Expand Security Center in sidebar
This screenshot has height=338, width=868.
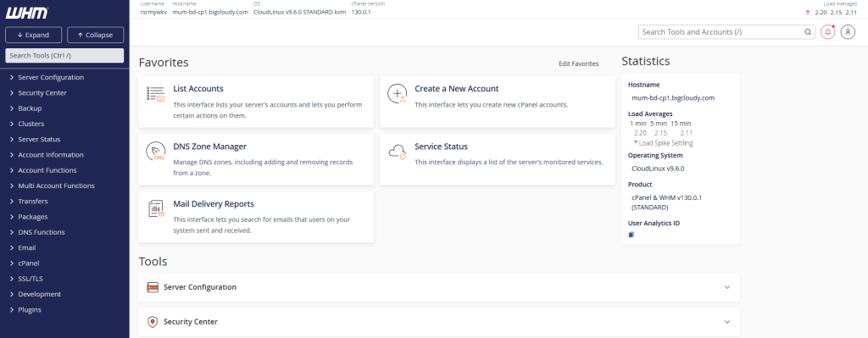pyautogui.click(x=42, y=93)
